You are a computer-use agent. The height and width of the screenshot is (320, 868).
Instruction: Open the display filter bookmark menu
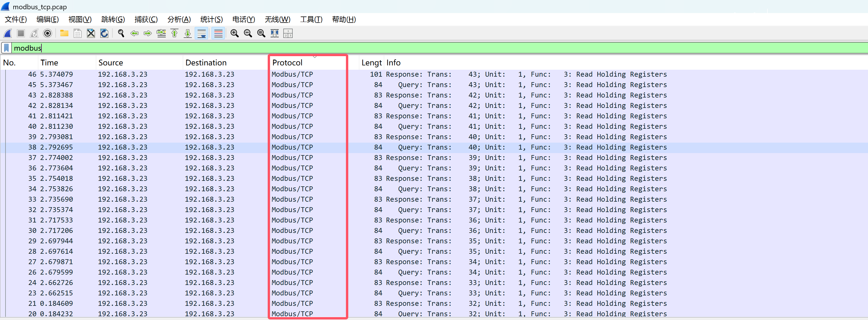click(x=6, y=48)
